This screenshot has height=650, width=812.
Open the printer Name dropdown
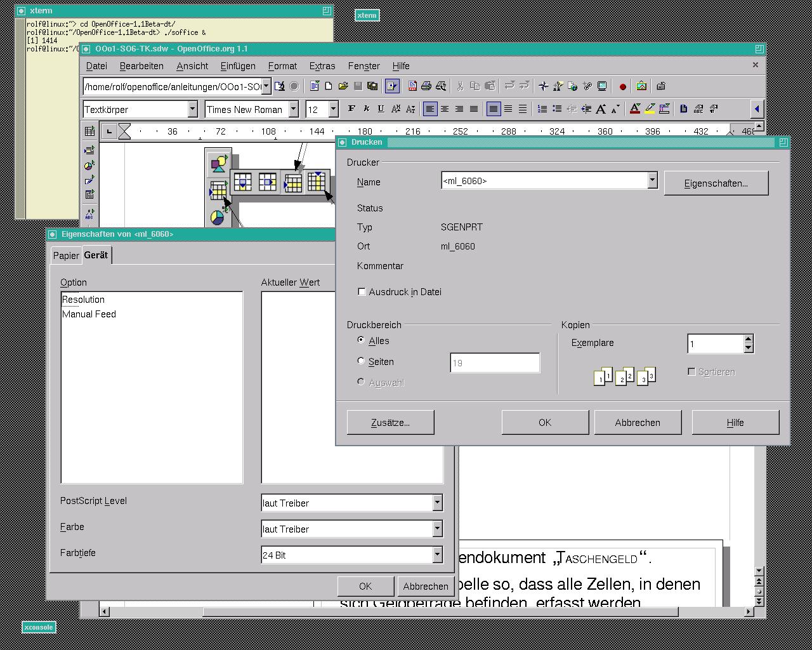[652, 181]
